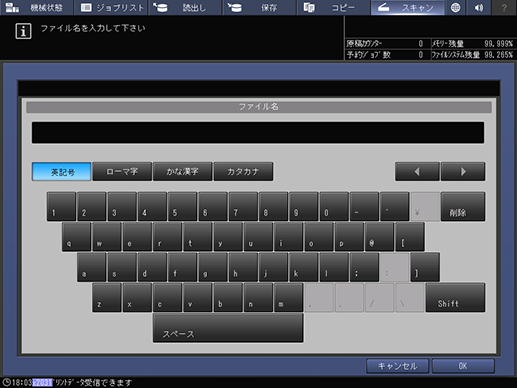
Task: Switch to the 読出し recall tab
Action: (x=185, y=7)
